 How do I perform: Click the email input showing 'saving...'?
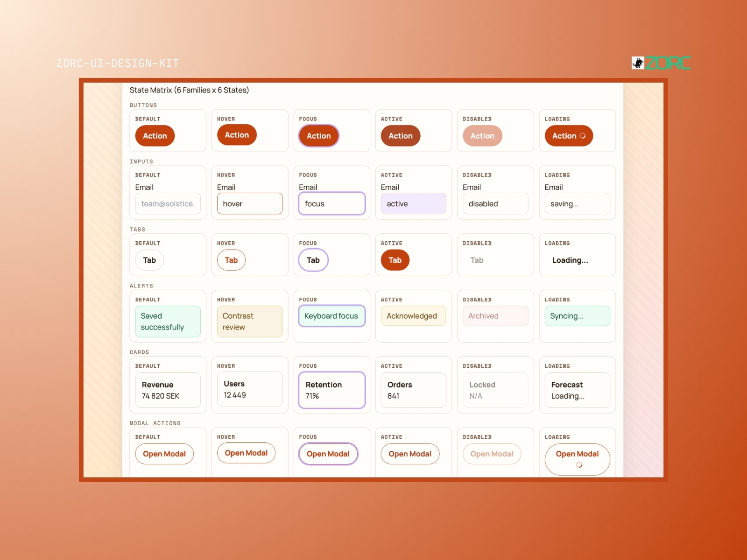click(x=578, y=203)
